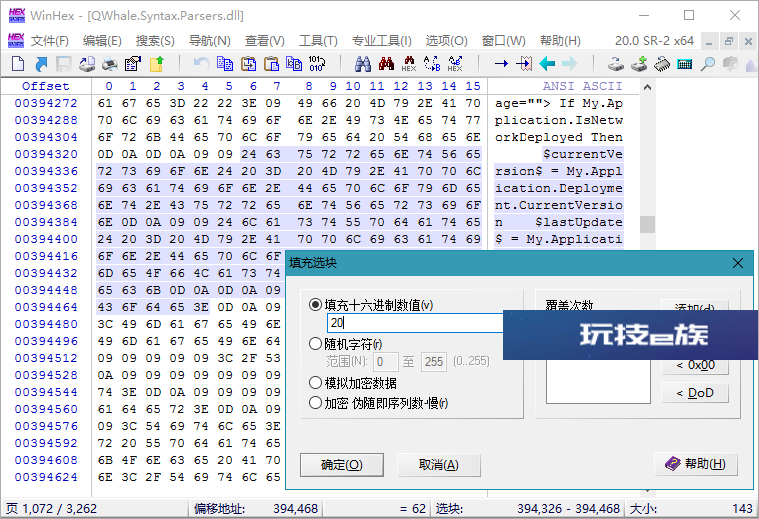Paste clipboard with the clipboard toolbar icon
The image size is (759, 519).
point(272,63)
